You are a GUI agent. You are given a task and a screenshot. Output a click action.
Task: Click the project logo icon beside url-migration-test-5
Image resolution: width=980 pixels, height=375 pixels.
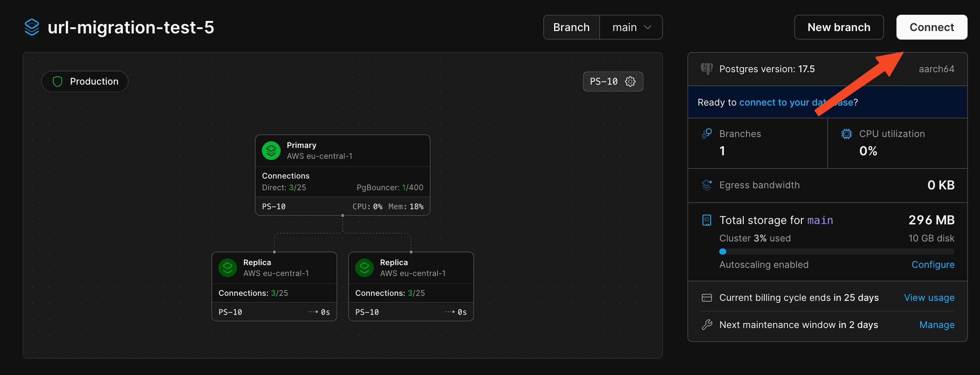click(31, 27)
